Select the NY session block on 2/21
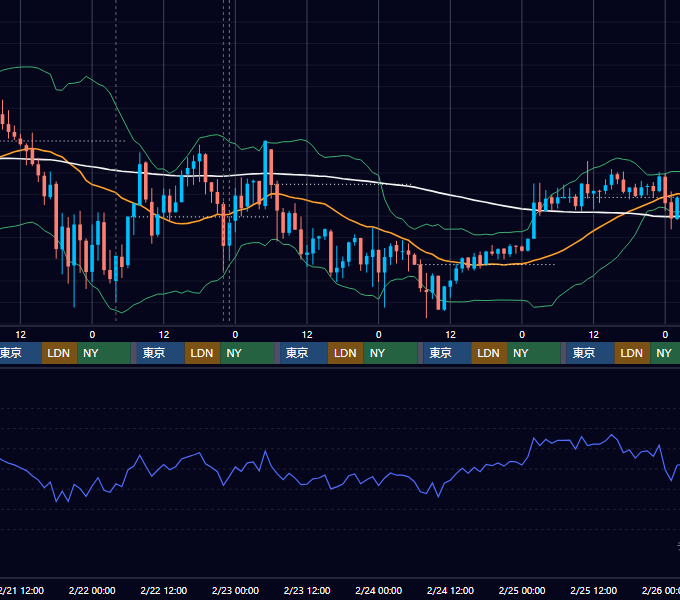 (x=104, y=353)
